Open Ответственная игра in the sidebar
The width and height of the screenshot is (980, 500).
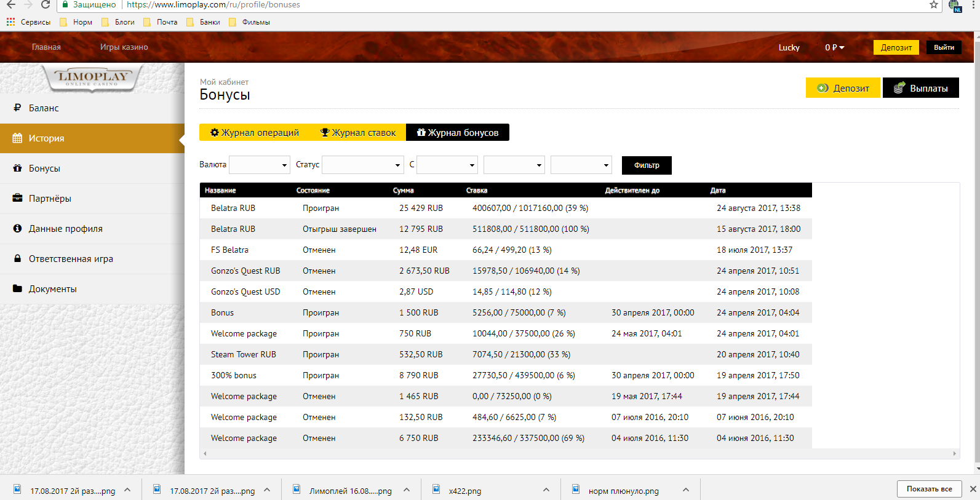coord(92,258)
